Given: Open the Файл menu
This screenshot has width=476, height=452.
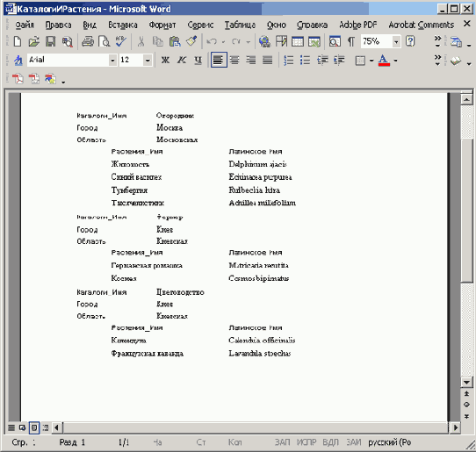Looking at the screenshot, I should (x=25, y=25).
